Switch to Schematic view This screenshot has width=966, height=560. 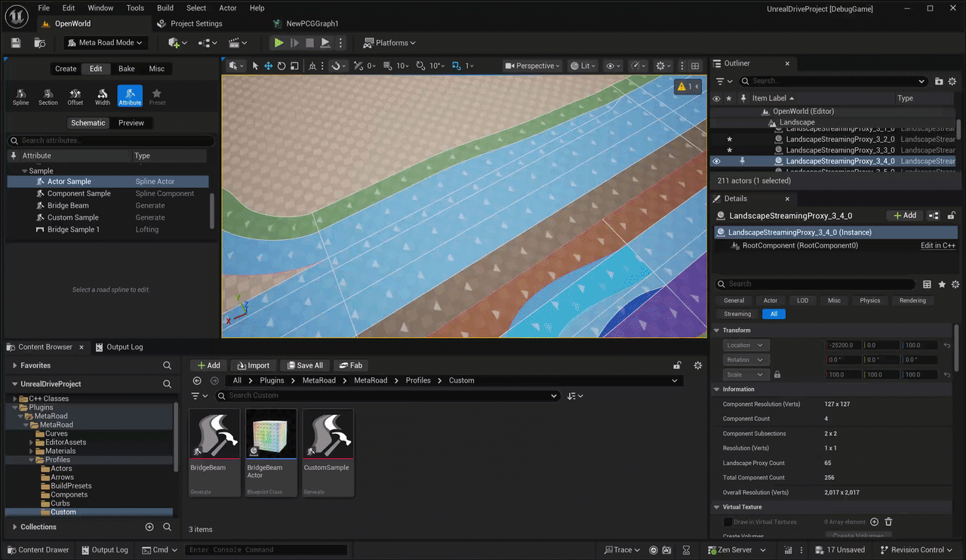pos(88,123)
